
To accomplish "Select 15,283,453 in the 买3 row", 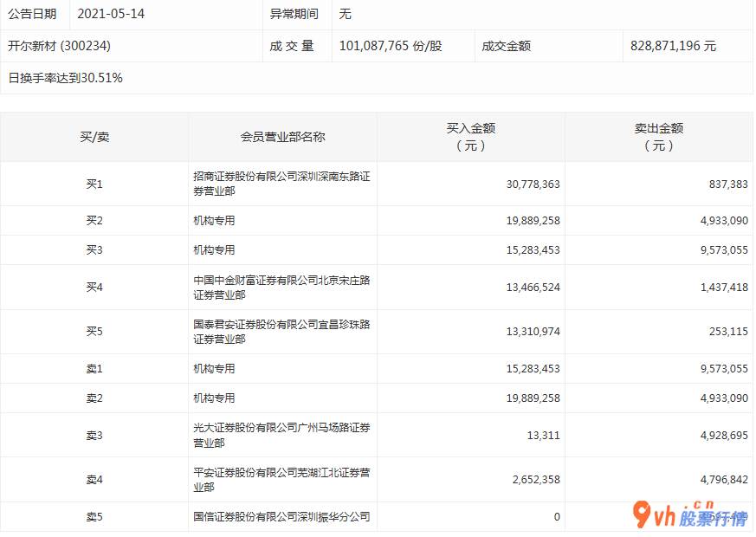I will point(533,250).
